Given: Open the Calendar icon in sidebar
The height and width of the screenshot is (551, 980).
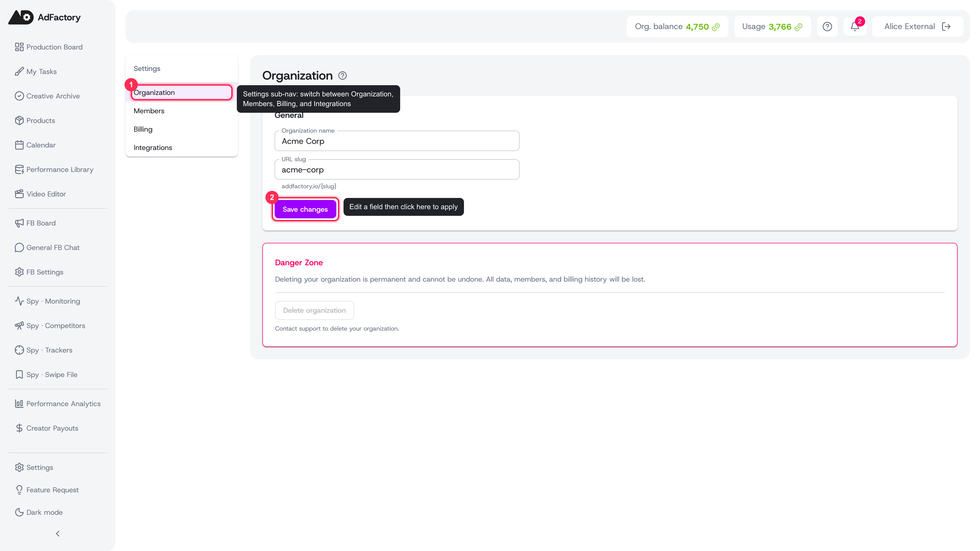Looking at the screenshot, I should [x=19, y=145].
